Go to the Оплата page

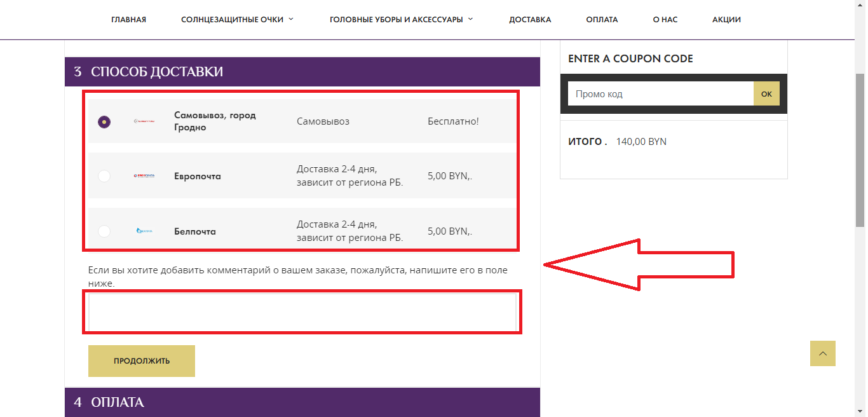pos(602,20)
